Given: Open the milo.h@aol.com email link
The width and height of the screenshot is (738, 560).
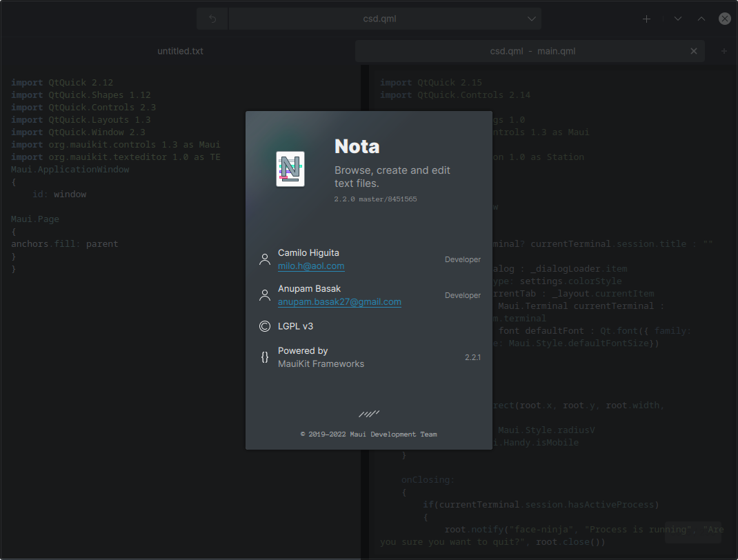Looking at the screenshot, I should (x=311, y=266).
